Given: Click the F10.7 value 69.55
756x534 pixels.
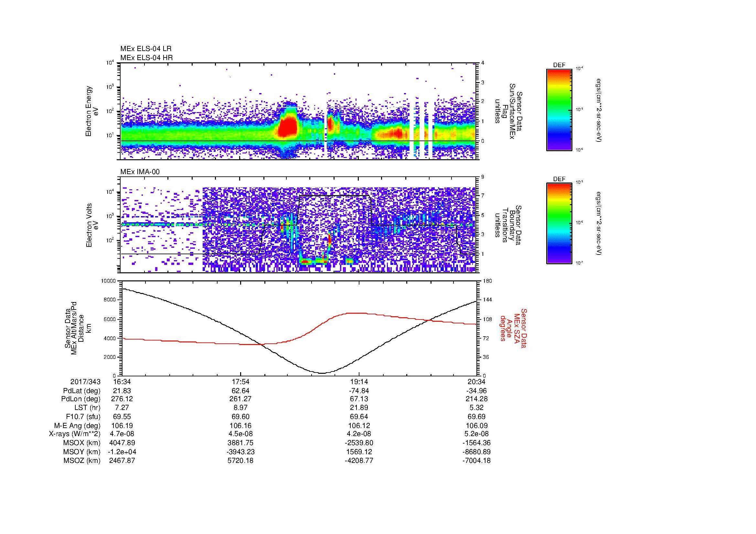Looking at the screenshot, I should 122,416.
